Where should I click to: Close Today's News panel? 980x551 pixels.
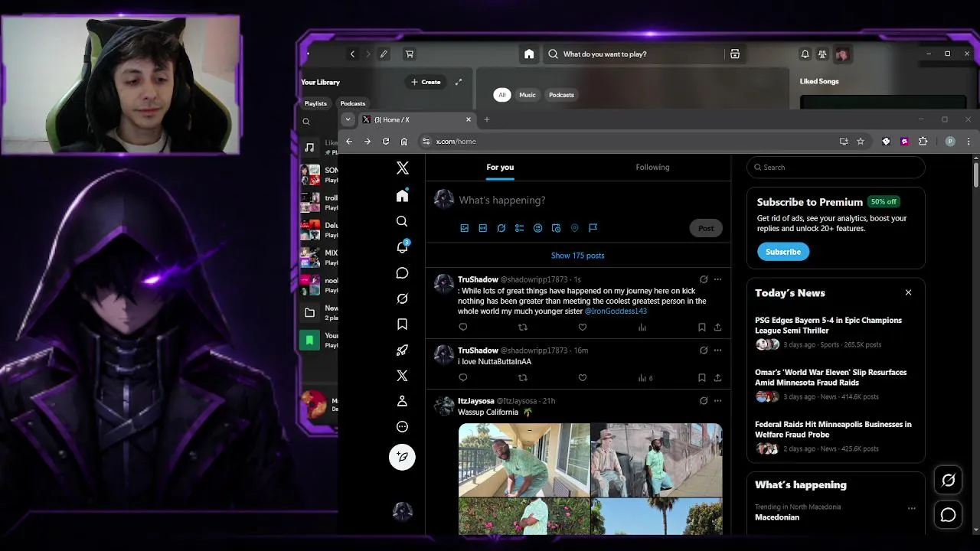(x=908, y=292)
